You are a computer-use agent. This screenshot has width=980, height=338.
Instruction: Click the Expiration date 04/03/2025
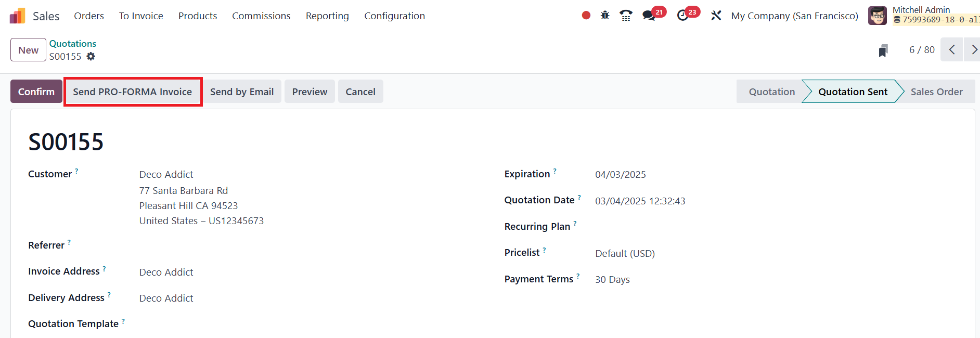coord(621,174)
